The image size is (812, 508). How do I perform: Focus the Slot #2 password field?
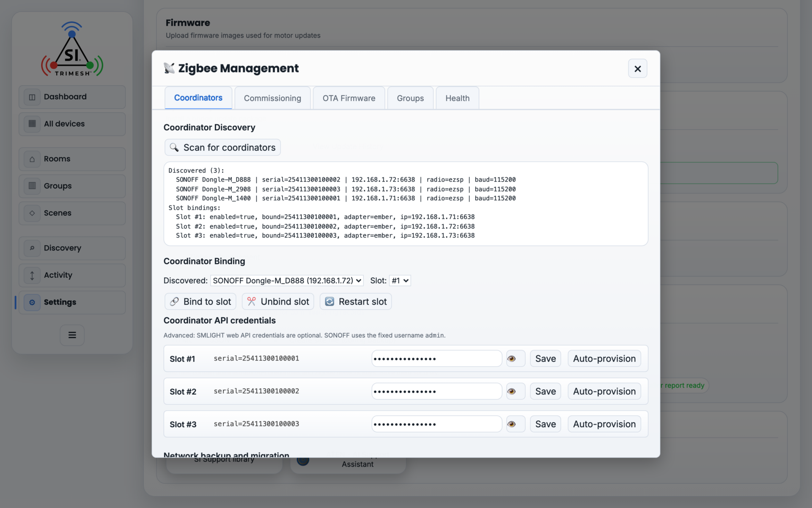pyautogui.click(x=437, y=391)
